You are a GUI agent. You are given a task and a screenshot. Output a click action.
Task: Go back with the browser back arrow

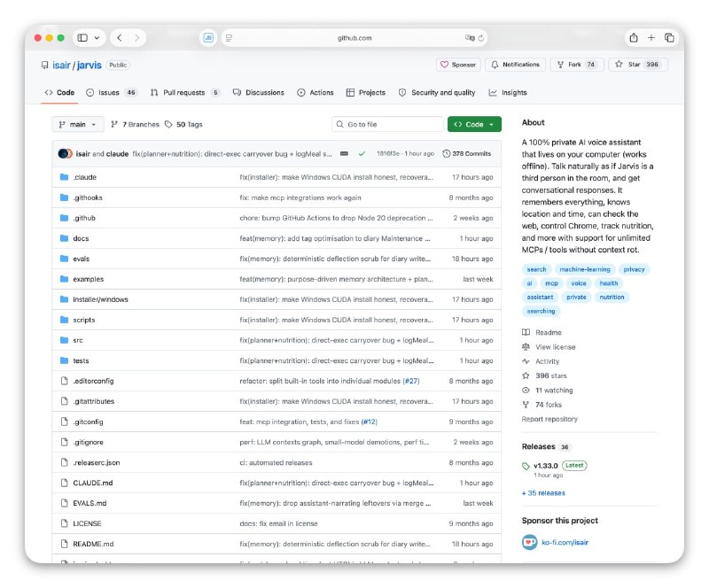point(120,38)
